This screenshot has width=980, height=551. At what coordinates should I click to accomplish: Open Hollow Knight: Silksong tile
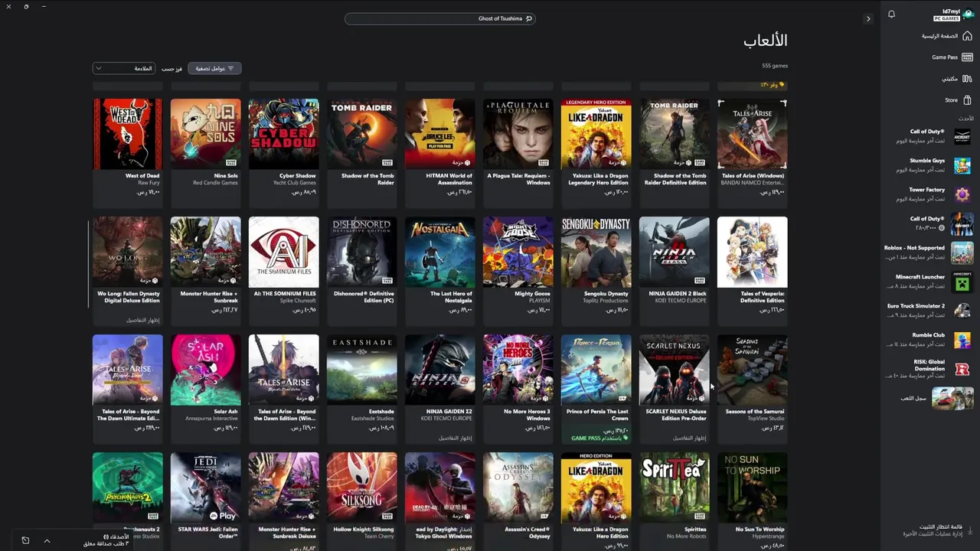pyautogui.click(x=362, y=501)
